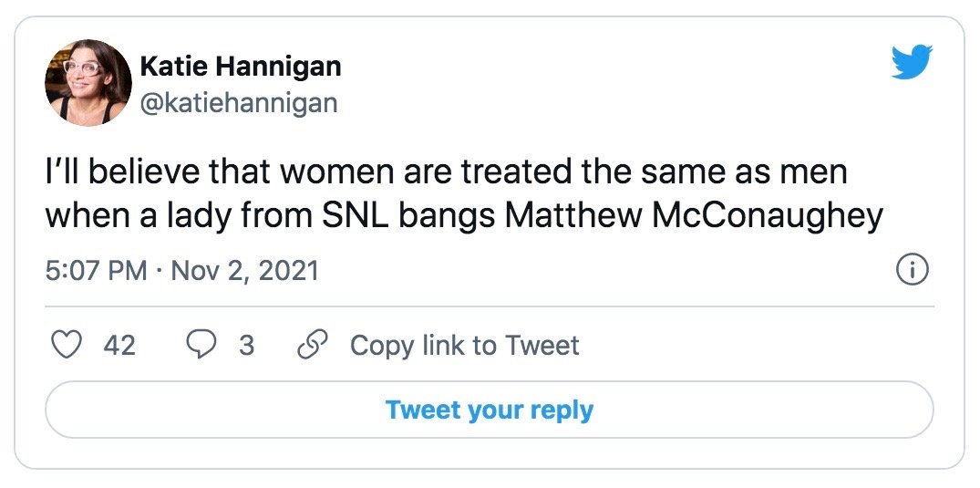Screen dimensions: 980x488
Task: Click the Copy link to Tweet text
Action: click(464, 346)
